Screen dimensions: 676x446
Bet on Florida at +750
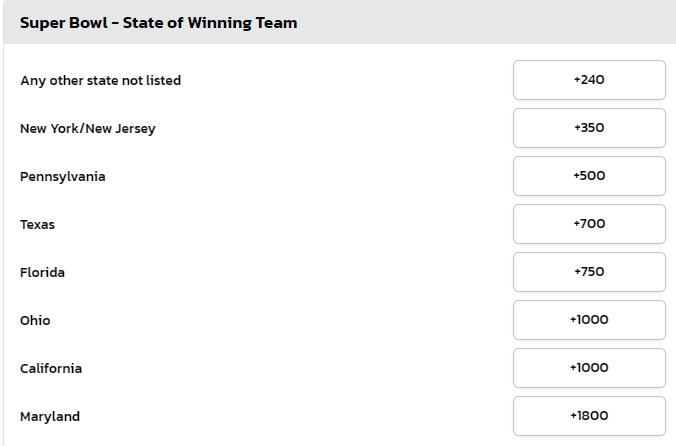[x=589, y=272]
